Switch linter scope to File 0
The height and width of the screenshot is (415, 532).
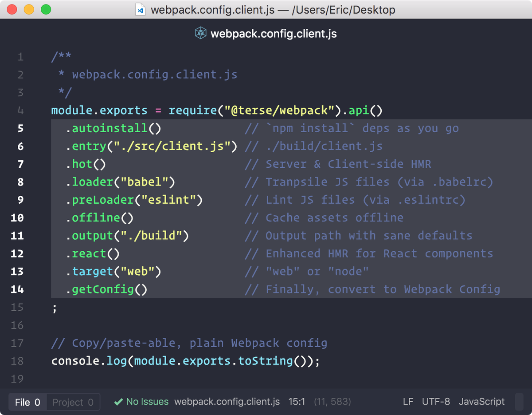(x=27, y=402)
